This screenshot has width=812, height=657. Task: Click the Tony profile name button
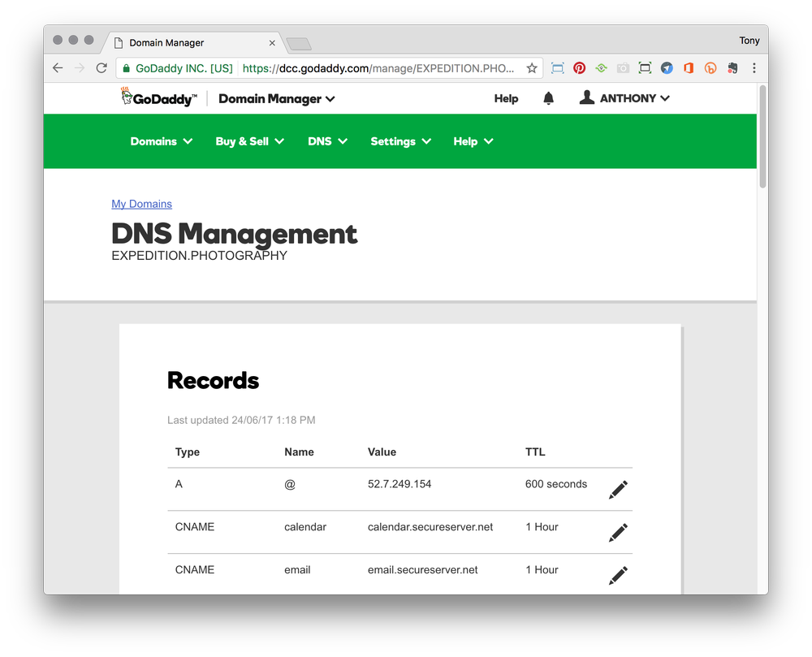[749, 41]
